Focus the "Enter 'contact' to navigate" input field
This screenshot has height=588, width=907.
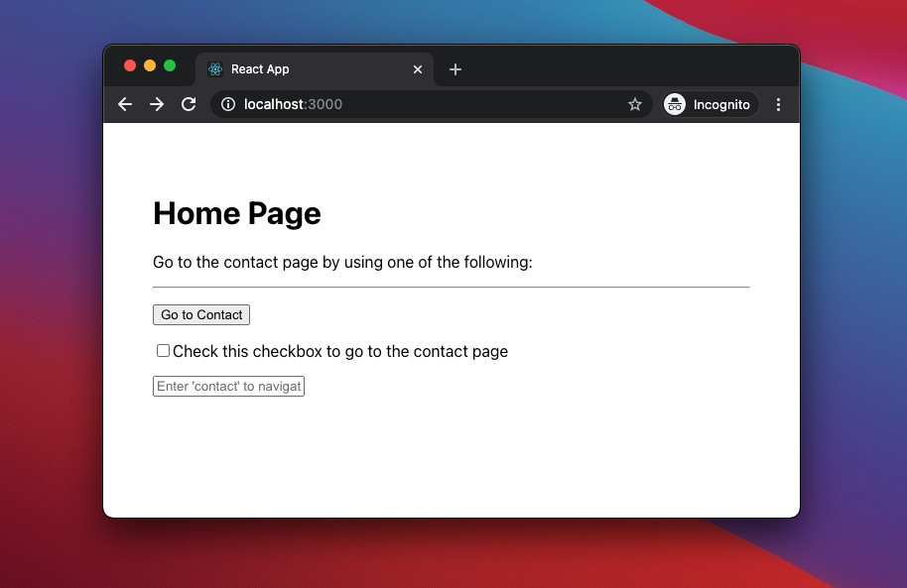coord(228,387)
